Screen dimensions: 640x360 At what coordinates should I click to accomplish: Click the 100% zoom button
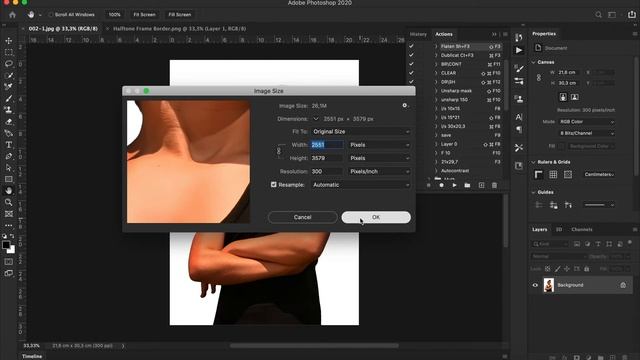[115, 15]
